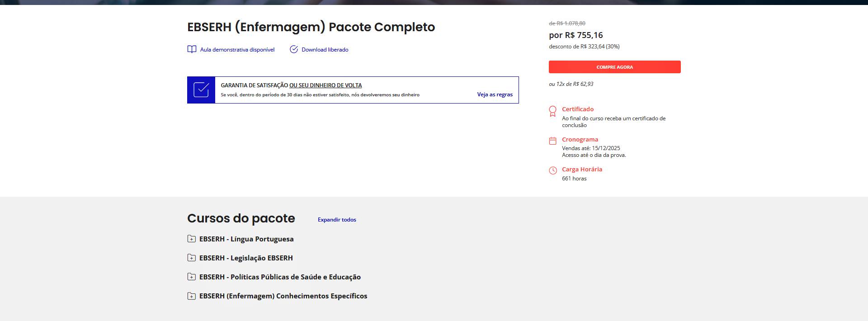This screenshot has width=868, height=321.
Task: Select EBSERH - Legislação EBSERH course title
Action: coord(246,258)
